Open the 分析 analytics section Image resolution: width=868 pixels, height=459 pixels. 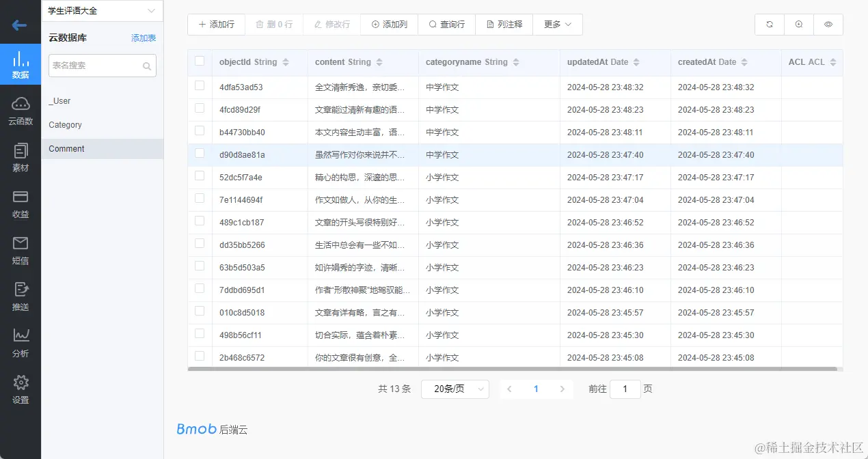[21, 343]
